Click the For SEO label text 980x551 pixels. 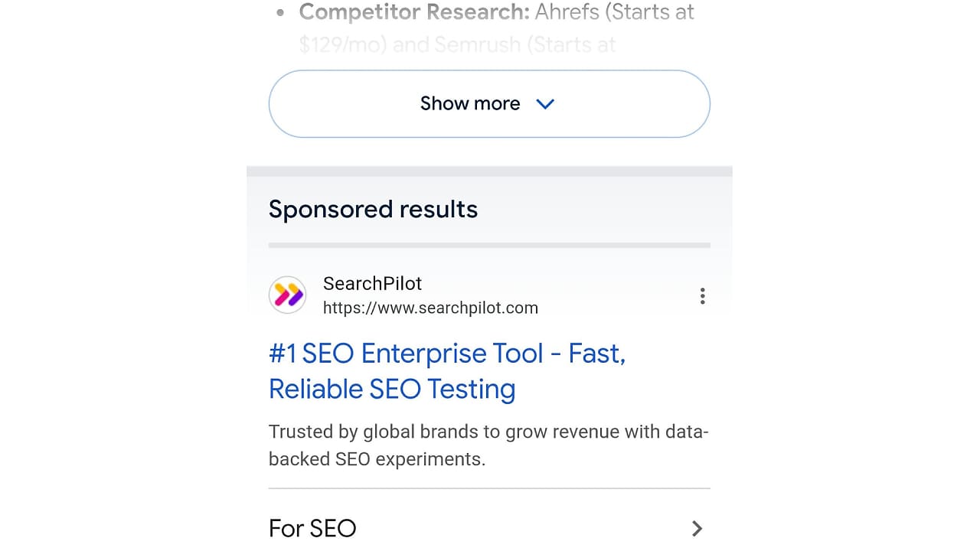pyautogui.click(x=312, y=529)
